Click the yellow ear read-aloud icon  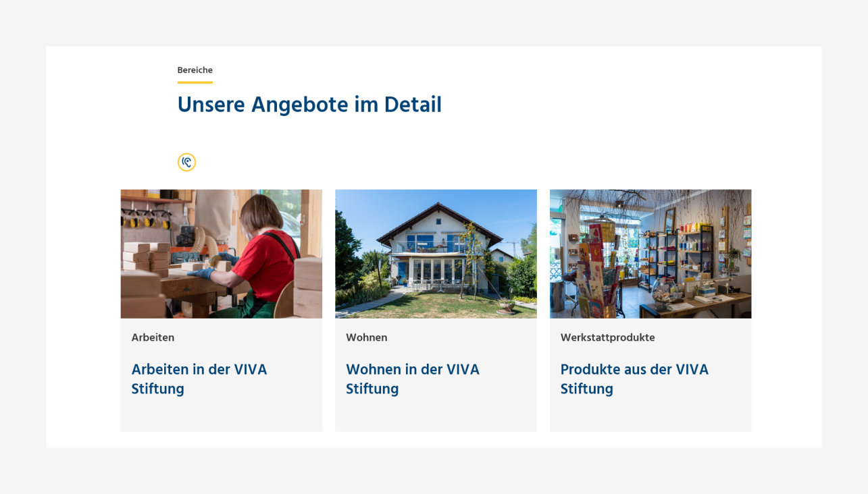coord(186,162)
